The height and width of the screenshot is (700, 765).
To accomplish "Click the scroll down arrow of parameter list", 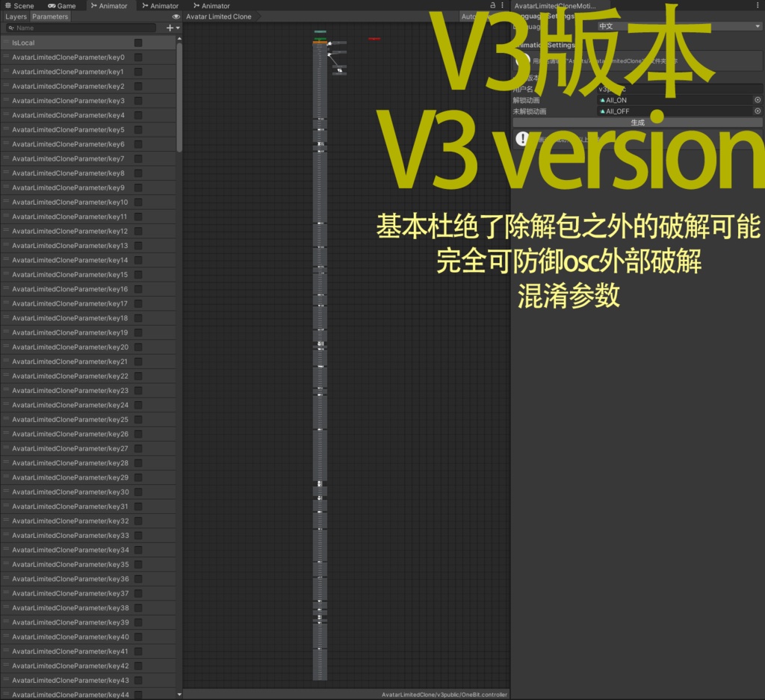I will [x=179, y=694].
